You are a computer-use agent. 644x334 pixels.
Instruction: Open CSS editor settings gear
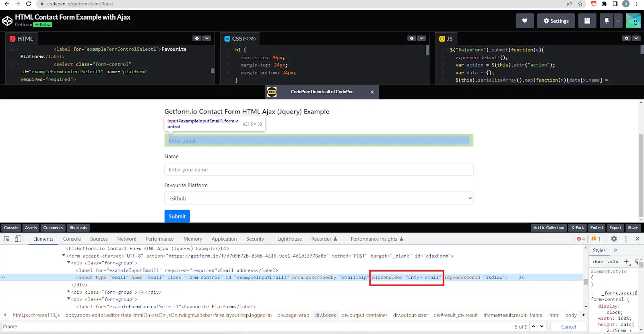tap(411, 38)
